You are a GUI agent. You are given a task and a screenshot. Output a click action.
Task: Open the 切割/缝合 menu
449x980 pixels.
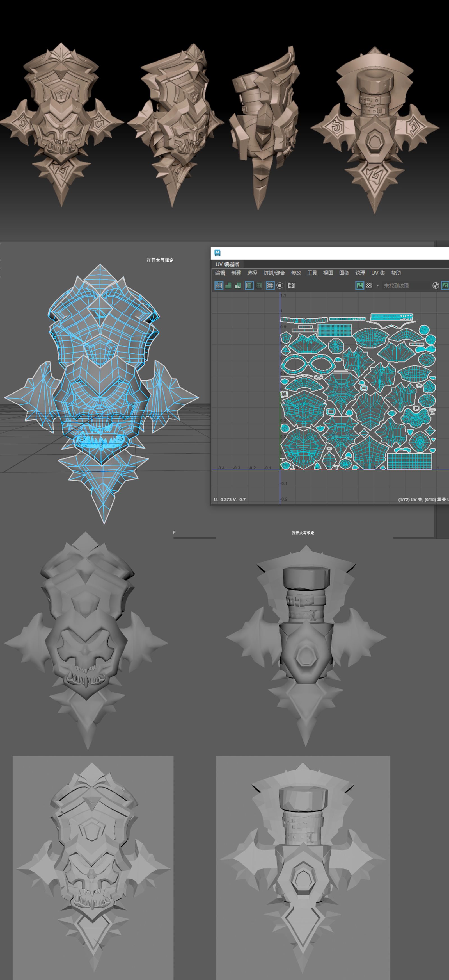274,273
